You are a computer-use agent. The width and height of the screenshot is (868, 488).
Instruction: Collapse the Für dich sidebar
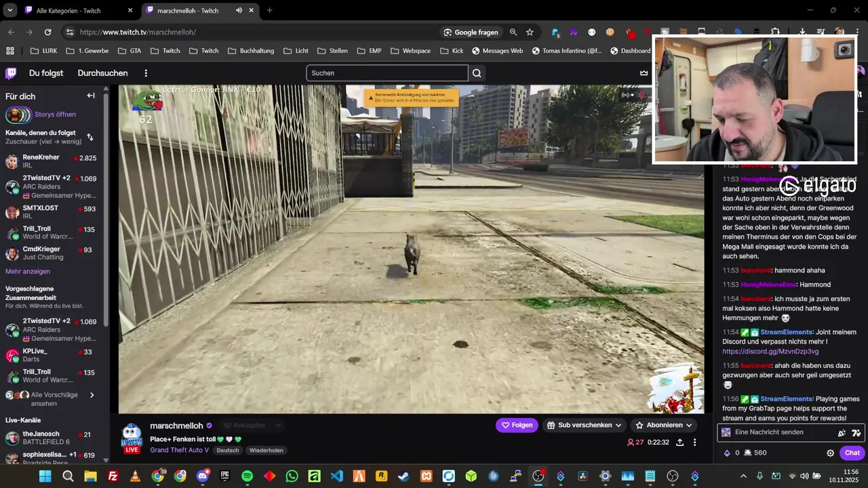point(91,96)
